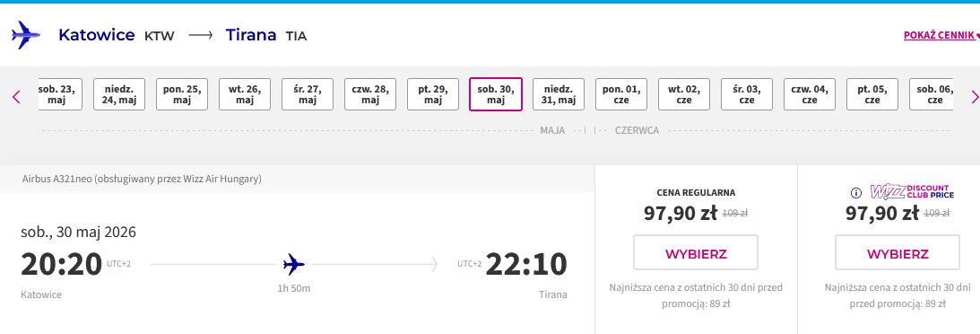This screenshot has width=980, height=334.
Task: Click the airplane icon on the flight route line
Action: click(x=294, y=265)
